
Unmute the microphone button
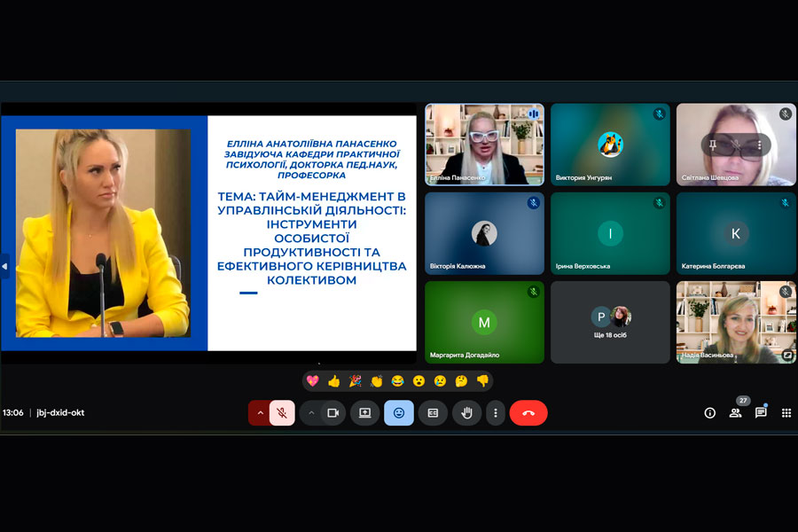[281, 413]
